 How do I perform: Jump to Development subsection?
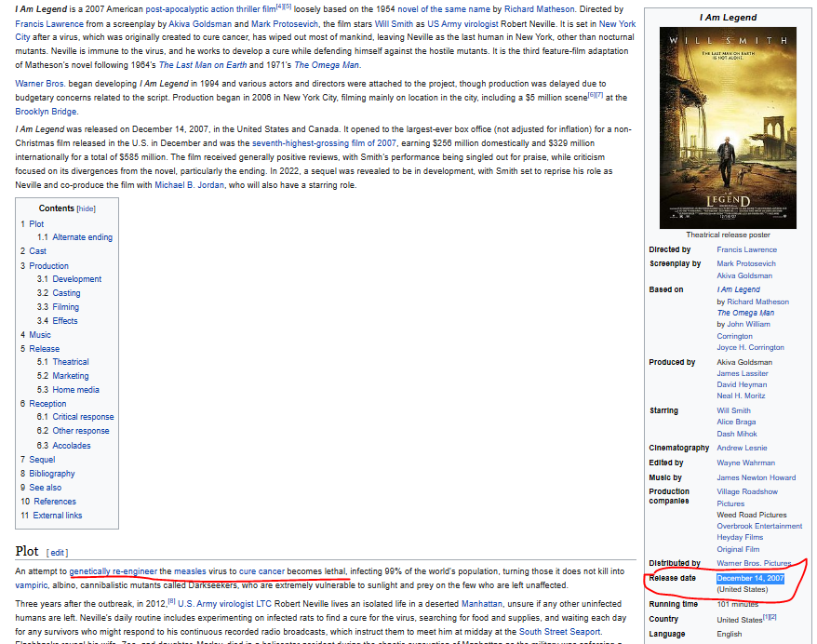[77, 279]
